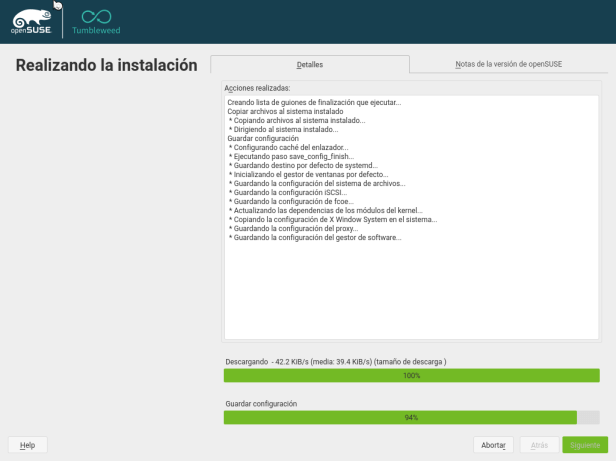This screenshot has width=616, height=461.
Task: Select line 'Creando lista de guiones de finalización'
Action: tap(314, 102)
